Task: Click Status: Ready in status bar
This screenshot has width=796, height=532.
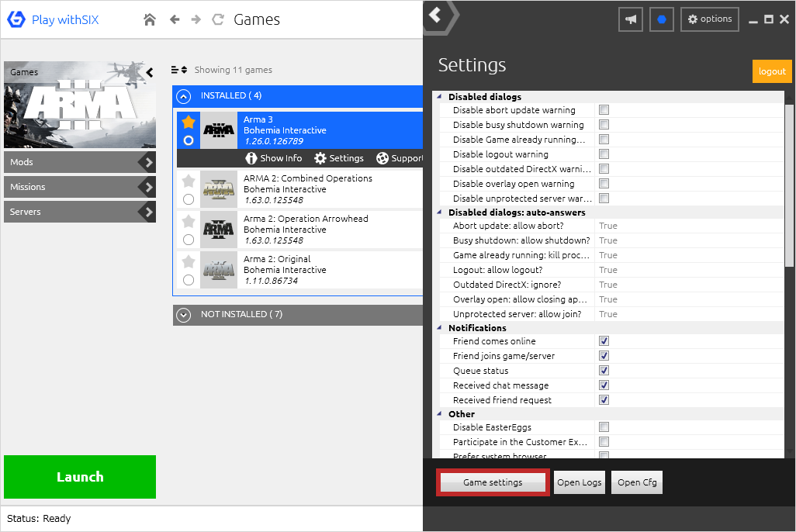Action: coord(39,518)
